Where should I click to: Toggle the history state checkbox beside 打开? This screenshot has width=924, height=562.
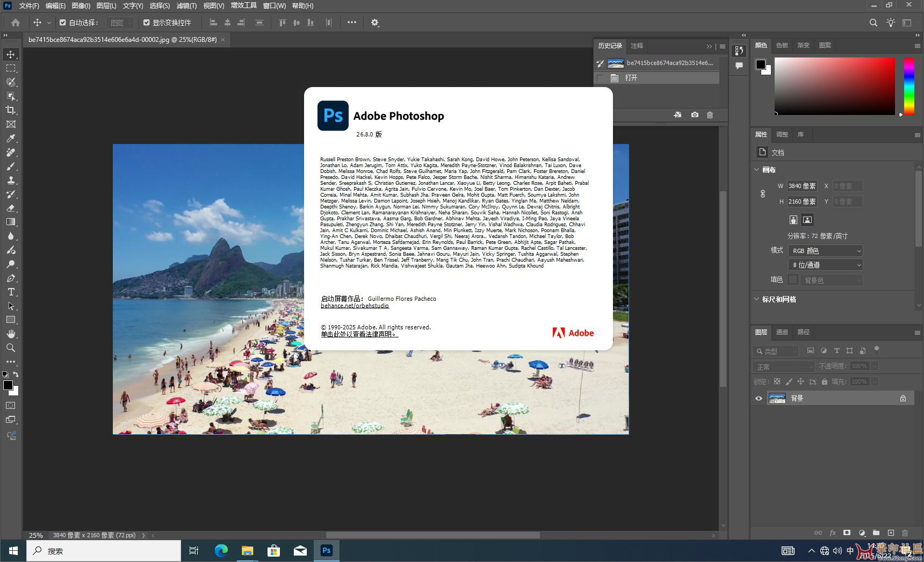pyautogui.click(x=600, y=78)
